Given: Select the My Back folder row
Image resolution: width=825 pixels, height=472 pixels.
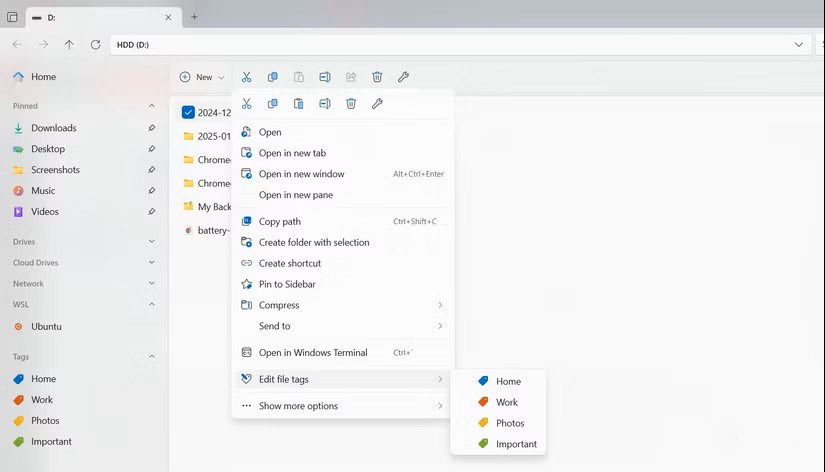Looking at the screenshot, I should [206, 207].
